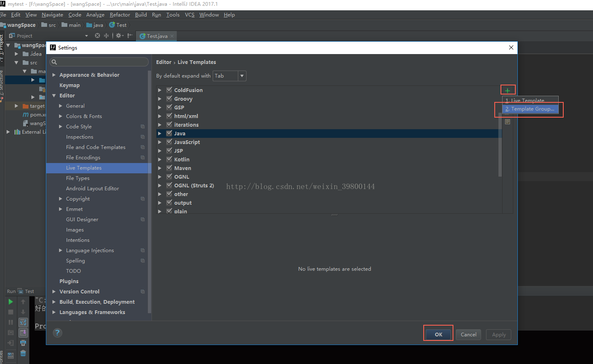Click the trash Clear All icon
Screen dimensions: 593x364
tap(23, 353)
